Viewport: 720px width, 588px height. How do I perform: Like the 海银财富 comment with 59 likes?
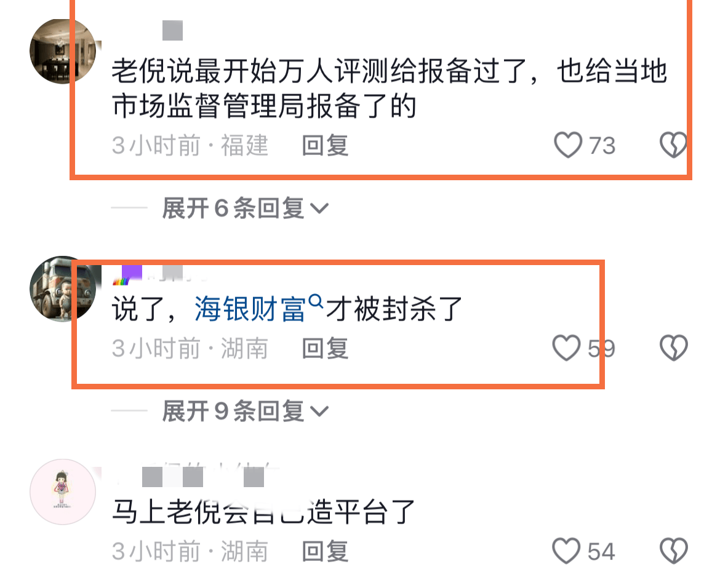click(x=566, y=348)
